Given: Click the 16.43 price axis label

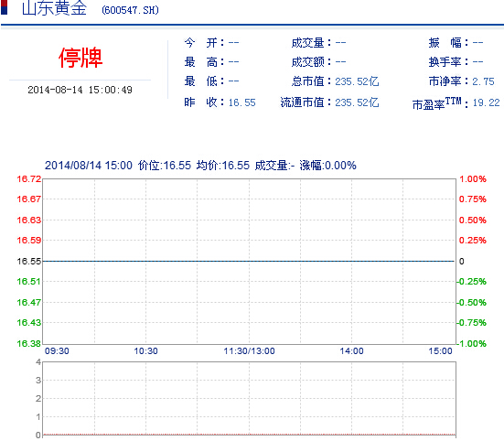Looking at the screenshot, I should [x=29, y=323].
